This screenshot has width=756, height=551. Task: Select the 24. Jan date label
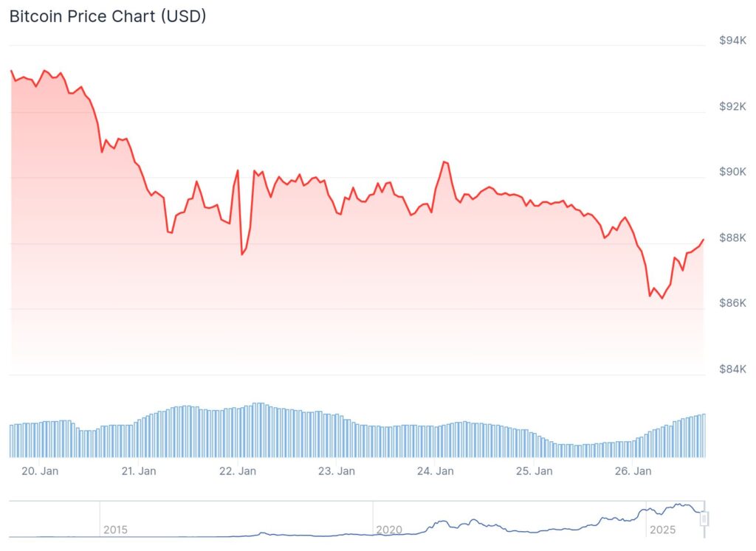(436, 471)
